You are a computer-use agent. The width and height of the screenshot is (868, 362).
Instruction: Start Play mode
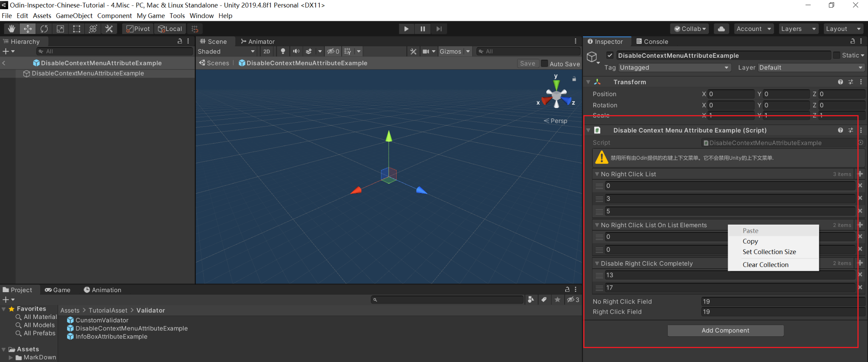406,29
